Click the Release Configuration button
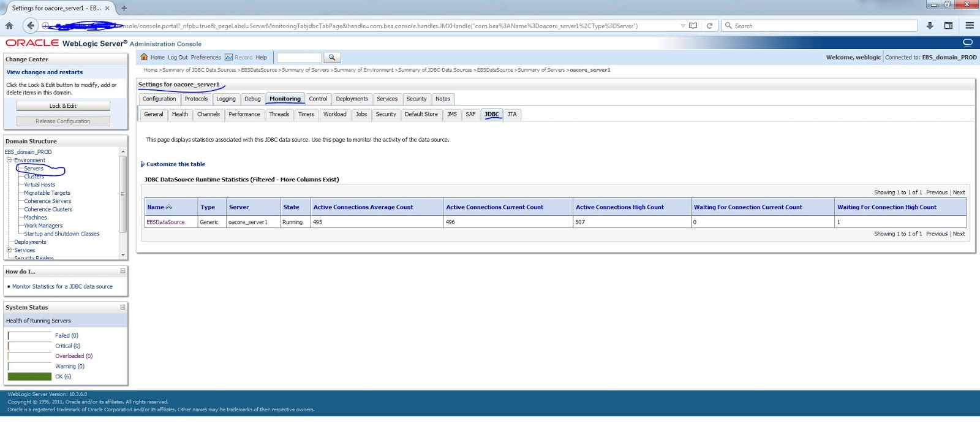This screenshot has height=423, width=980. point(63,121)
